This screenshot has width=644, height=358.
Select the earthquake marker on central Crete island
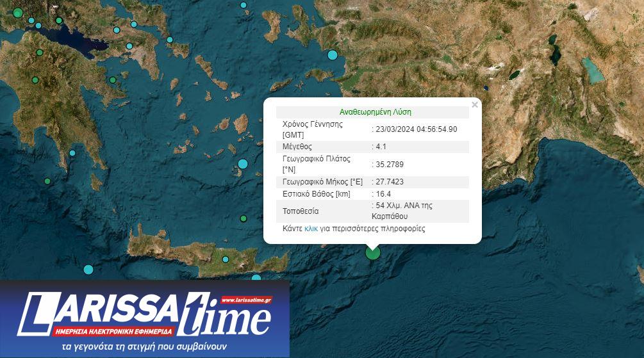(x=226, y=259)
